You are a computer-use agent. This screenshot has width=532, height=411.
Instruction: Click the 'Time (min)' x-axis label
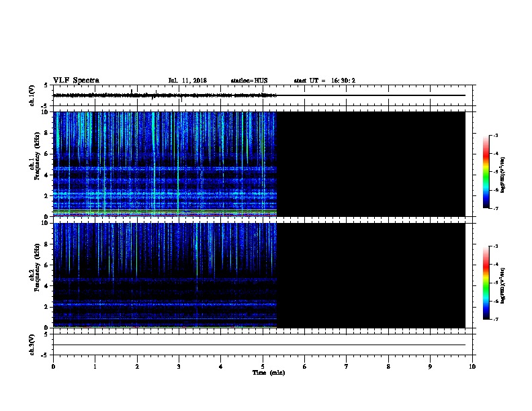pyautogui.click(x=269, y=373)
